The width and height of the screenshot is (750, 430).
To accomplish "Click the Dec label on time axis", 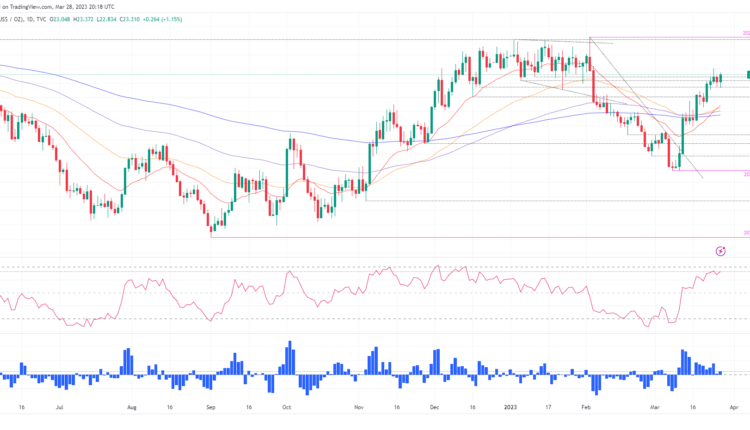I will coord(435,408).
